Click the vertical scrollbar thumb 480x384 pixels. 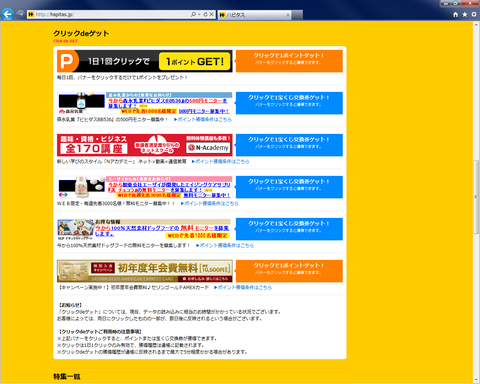tap(476, 197)
